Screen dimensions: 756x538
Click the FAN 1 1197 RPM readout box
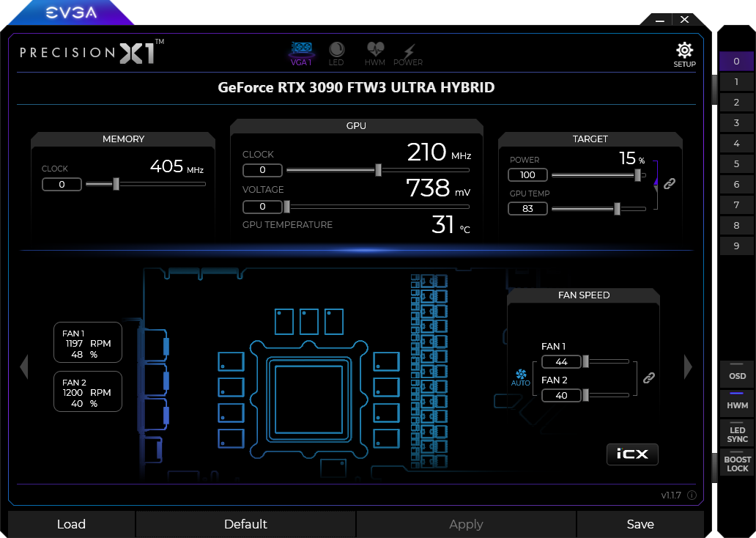coord(88,342)
